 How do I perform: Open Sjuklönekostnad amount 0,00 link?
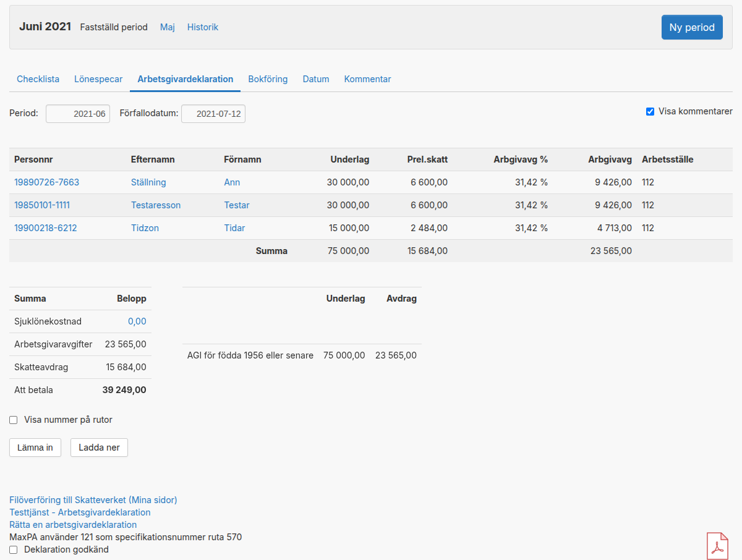point(137,321)
